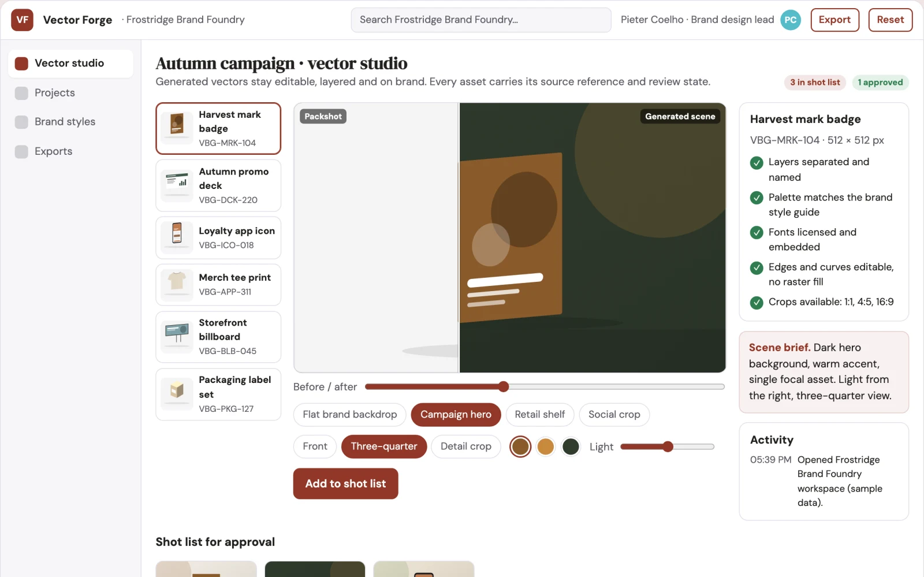Click the Export button
Screen dimensions: 924x577
tap(834, 20)
